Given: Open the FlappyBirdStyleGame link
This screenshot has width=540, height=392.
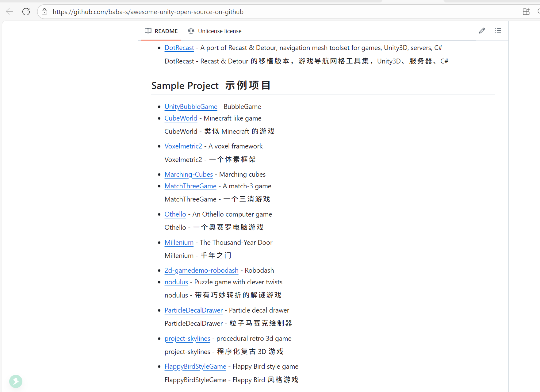Looking at the screenshot, I should click(195, 366).
